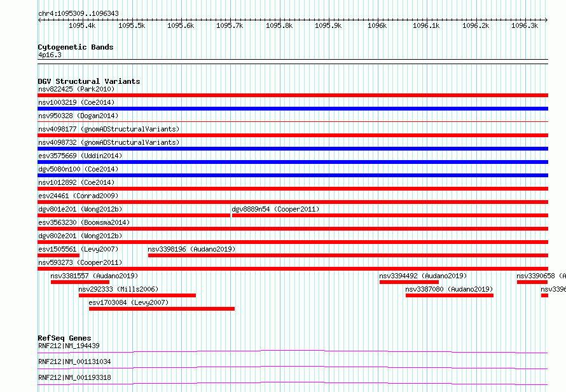
Task: Open the esv24461 (Conrad2009) variant label
Action: 78,196
